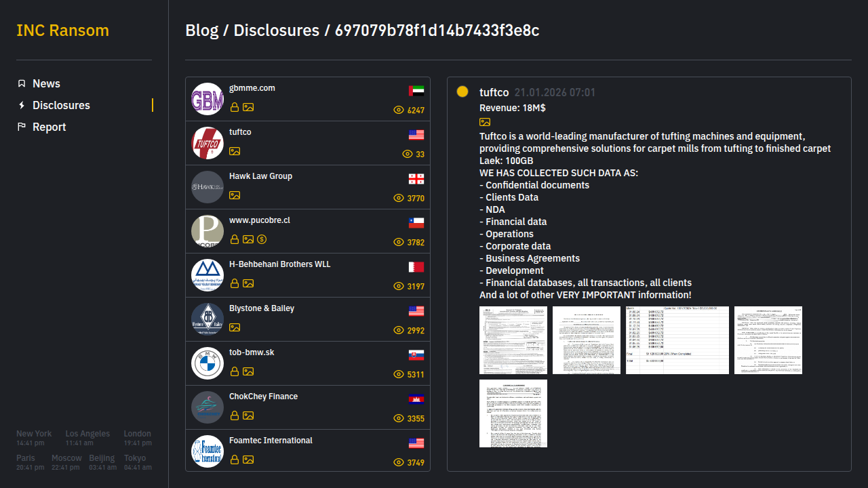Click the INC Ransom site title

pyautogui.click(x=62, y=30)
